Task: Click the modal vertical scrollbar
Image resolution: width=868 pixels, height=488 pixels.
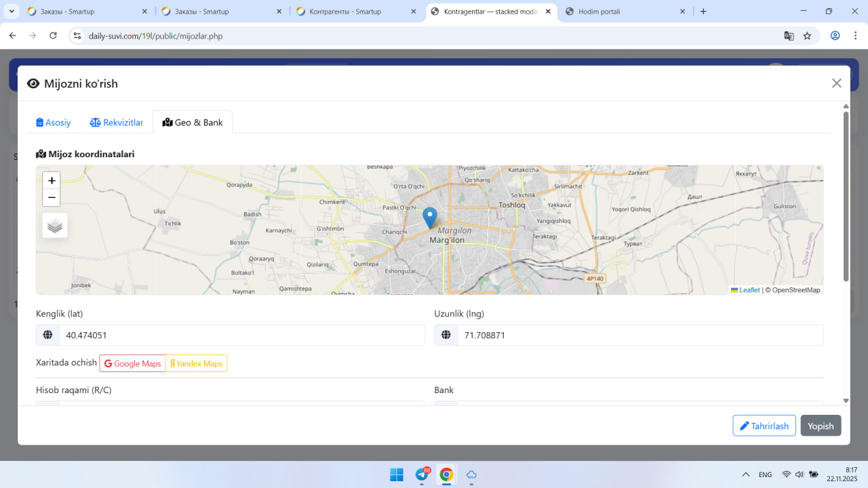Action: (x=846, y=197)
